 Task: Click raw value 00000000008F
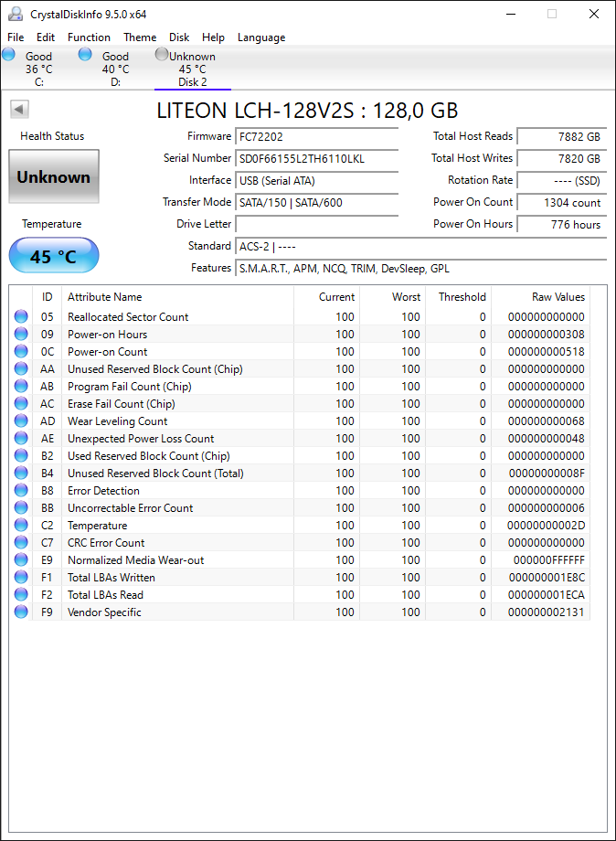(x=547, y=474)
